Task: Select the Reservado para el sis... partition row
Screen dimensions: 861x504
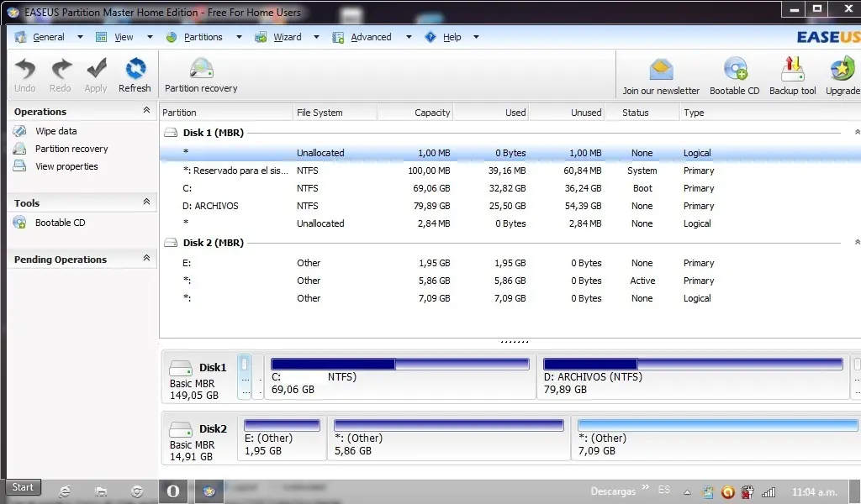Action: point(510,171)
